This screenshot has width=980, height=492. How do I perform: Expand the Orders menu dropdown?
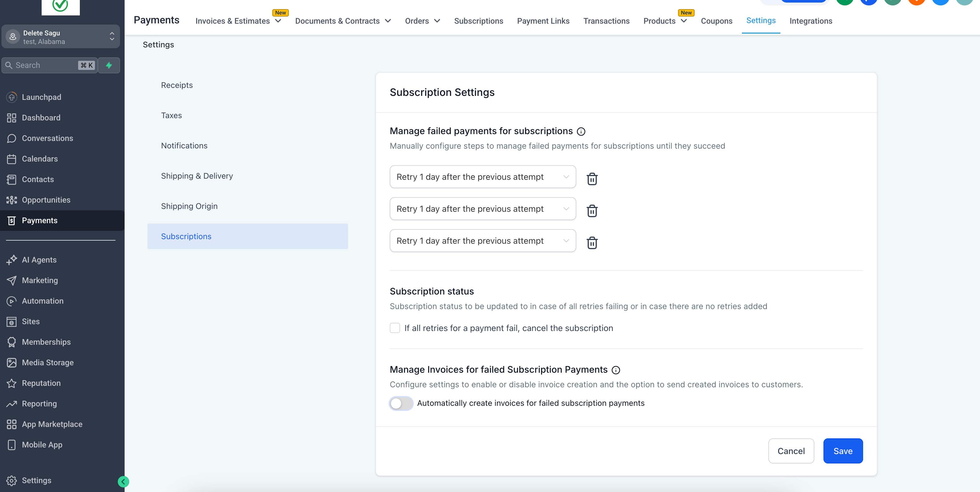[x=422, y=21]
